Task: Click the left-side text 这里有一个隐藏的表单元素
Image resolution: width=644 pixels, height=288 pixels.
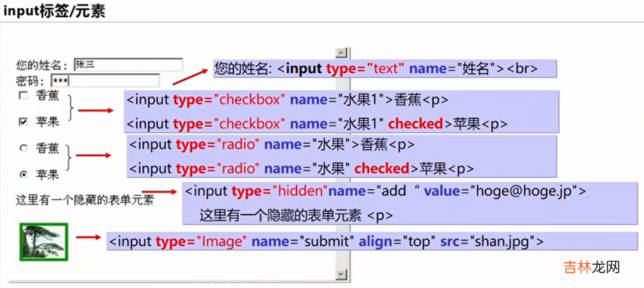Action: click(x=85, y=201)
